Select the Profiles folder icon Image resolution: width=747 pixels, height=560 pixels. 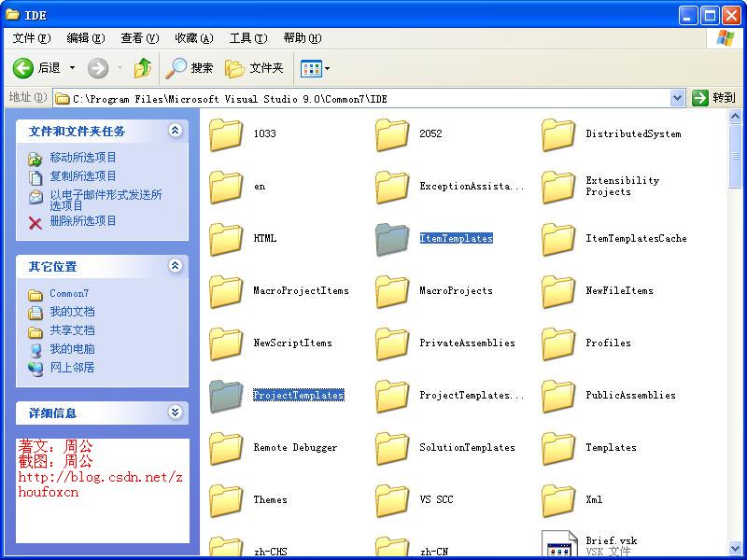coord(558,343)
